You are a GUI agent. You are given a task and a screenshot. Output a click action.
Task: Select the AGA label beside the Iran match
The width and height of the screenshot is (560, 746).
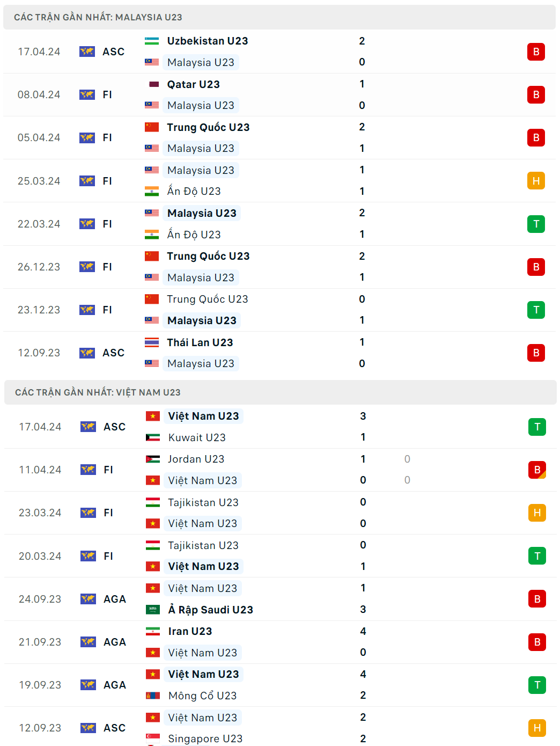tap(114, 642)
